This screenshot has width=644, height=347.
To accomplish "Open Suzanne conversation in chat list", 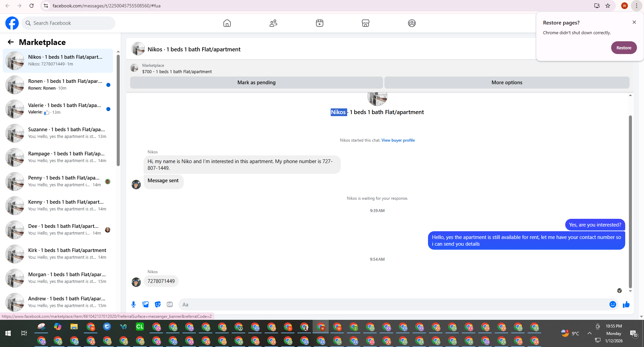I will tap(58, 133).
